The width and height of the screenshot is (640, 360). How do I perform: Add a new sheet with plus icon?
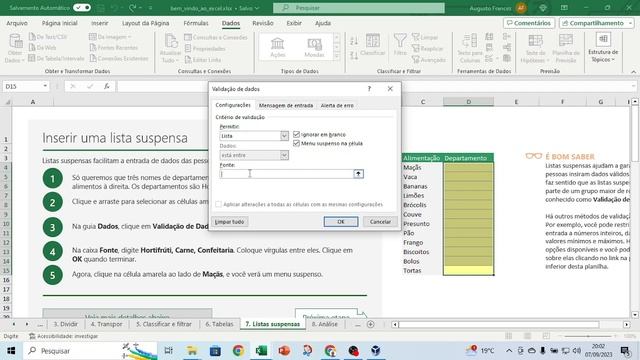pyautogui.click(x=371, y=324)
